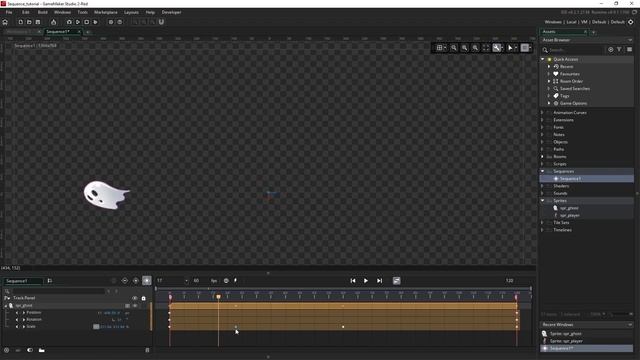Play the sequence animation
Viewport: 640px width, 360px height.
[x=366, y=280]
